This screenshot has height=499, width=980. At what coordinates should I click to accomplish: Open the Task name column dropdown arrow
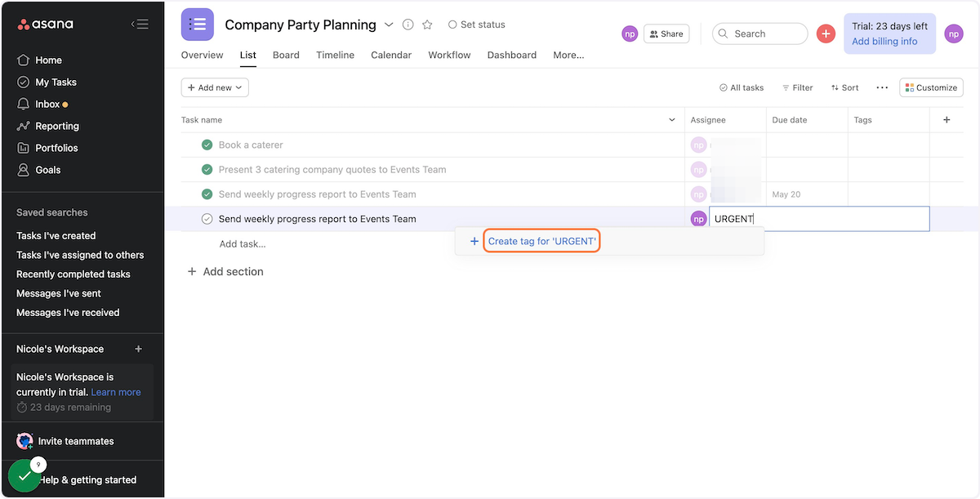tap(672, 120)
